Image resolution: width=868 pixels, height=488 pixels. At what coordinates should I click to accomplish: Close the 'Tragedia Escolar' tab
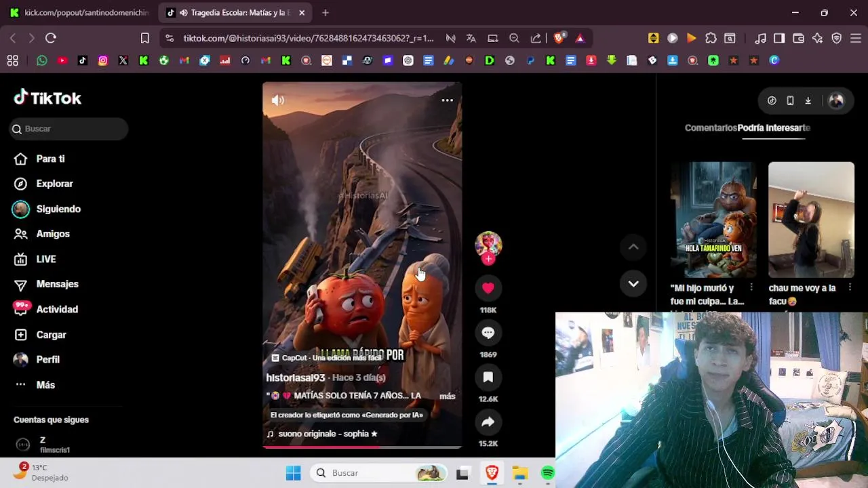pyautogui.click(x=302, y=12)
